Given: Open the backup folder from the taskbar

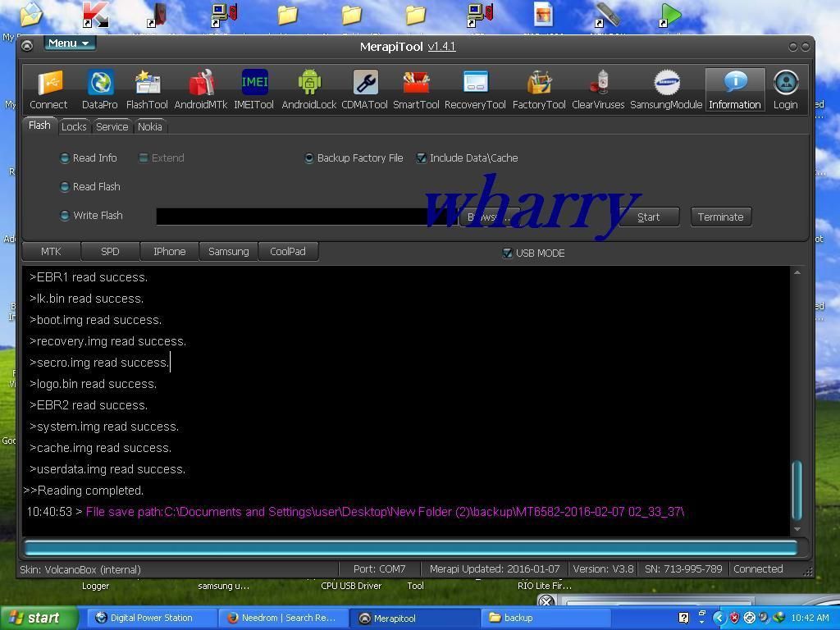Looking at the screenshot, I should [546, 618].
